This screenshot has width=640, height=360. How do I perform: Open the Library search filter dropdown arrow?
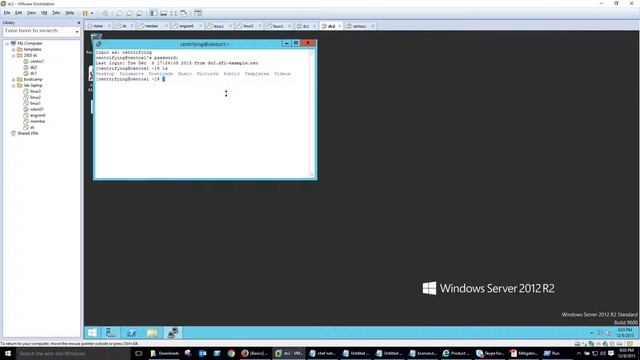click(x=77, y=31)
